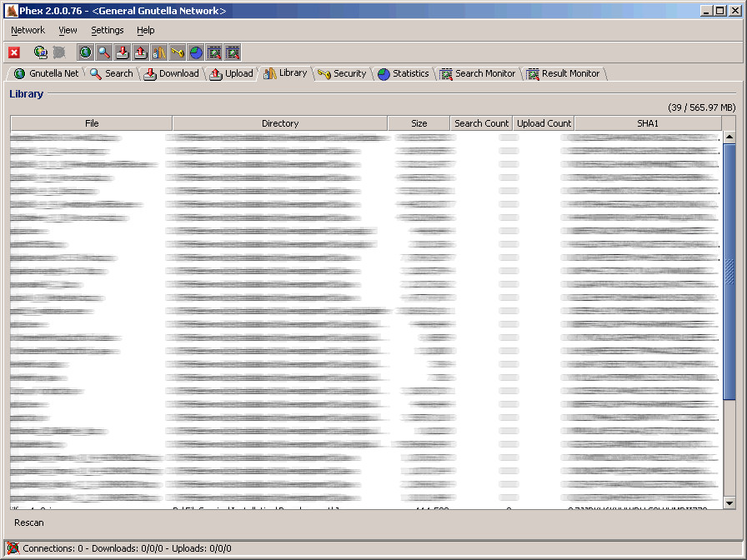This screenshot has height=560, width=747.
Task: Sort by the File column header
Action: [92, 123]
